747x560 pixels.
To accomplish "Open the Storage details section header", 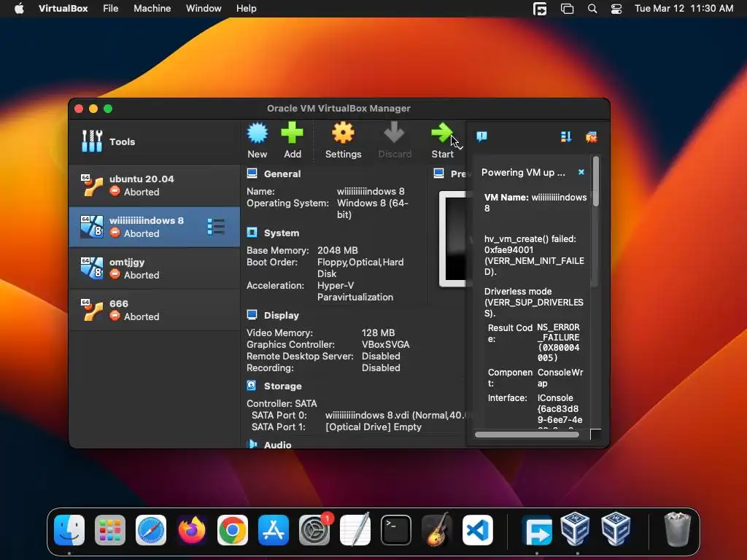I will pos(282,386).
